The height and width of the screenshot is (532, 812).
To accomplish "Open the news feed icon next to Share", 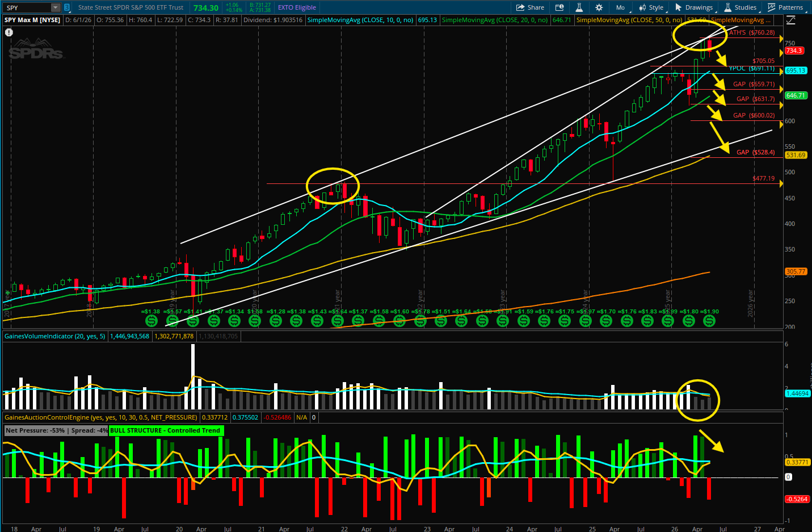I will tap(559, 7).
